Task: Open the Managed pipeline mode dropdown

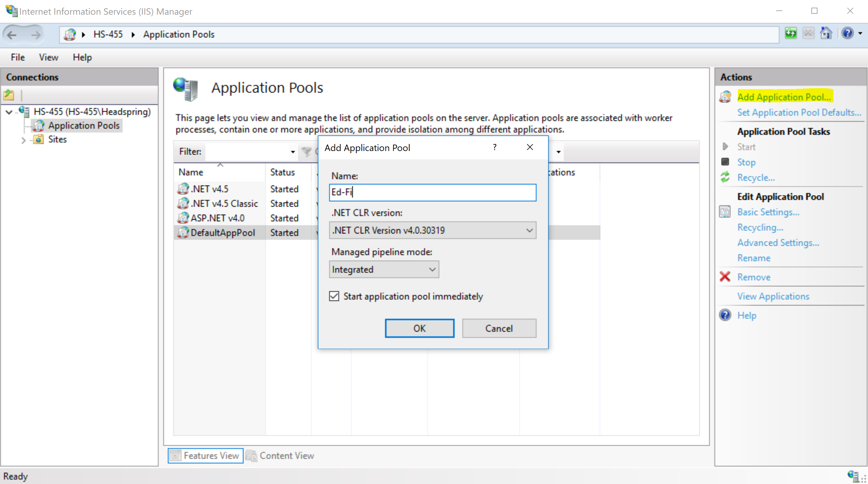Action: [384, 269]
